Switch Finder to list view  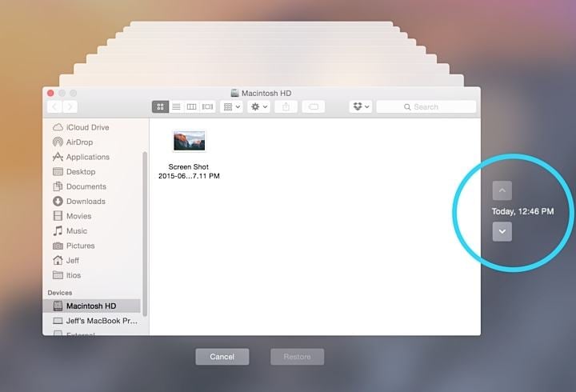point(176,107)
